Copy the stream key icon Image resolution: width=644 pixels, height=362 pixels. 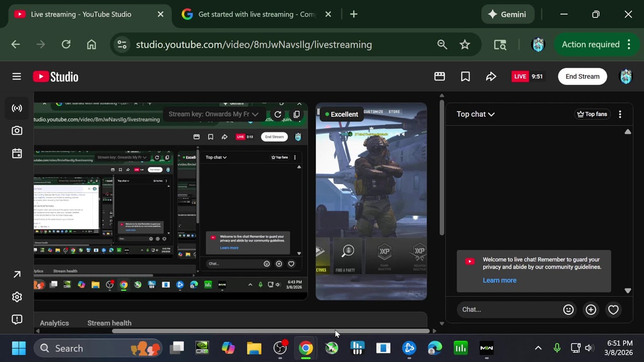click(297, 114)
